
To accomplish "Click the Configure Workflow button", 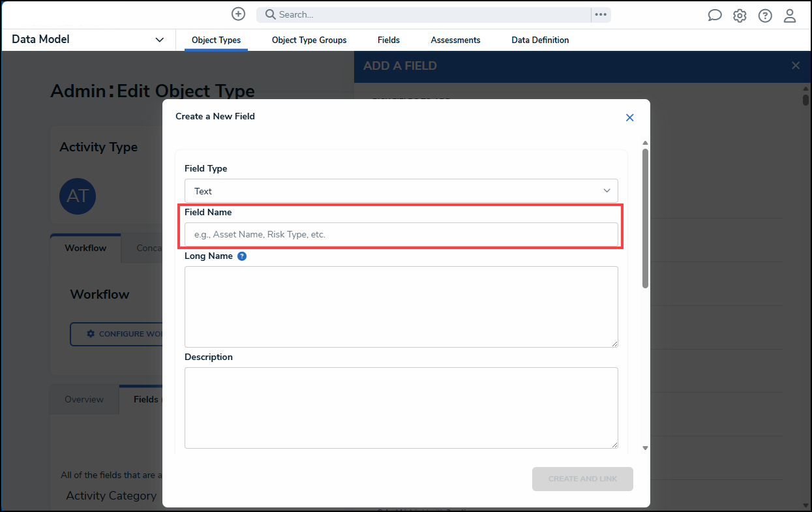I will click(117, 334).
